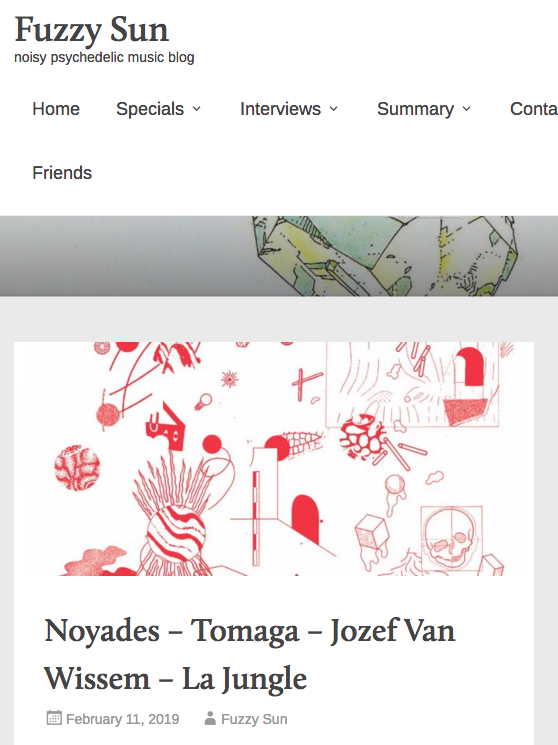Click the February 11, 2019 date link
Screen dimensions: 558x745
pyautogui.click(x=123, y=719)
